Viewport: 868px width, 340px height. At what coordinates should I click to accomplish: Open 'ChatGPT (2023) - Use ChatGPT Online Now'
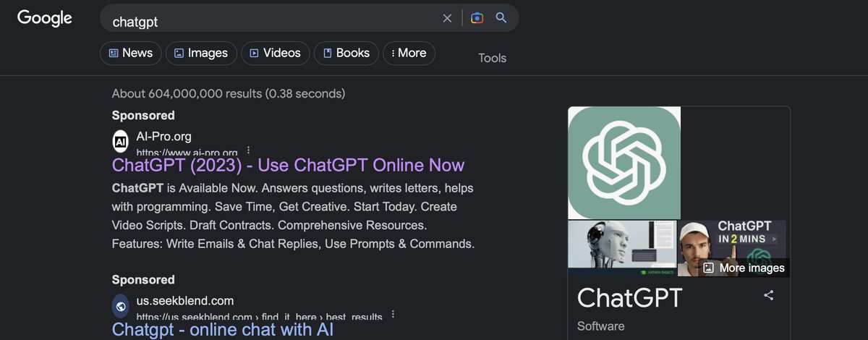click(288, 165)
